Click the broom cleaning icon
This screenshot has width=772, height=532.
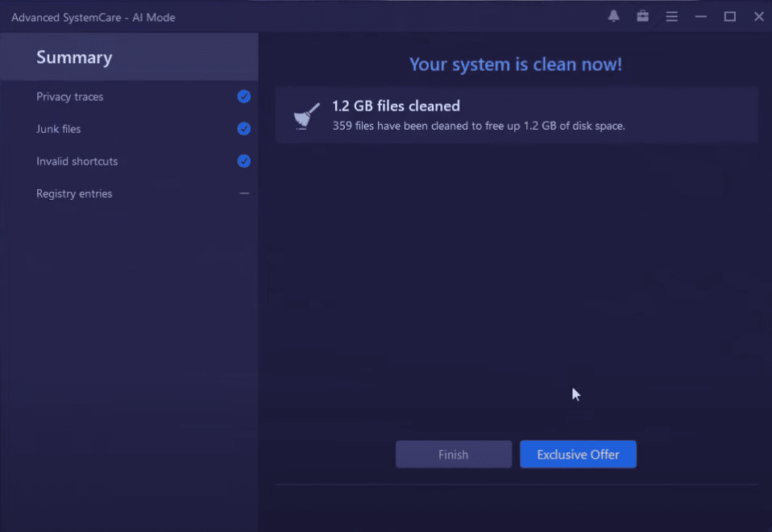tap(305, 114)
